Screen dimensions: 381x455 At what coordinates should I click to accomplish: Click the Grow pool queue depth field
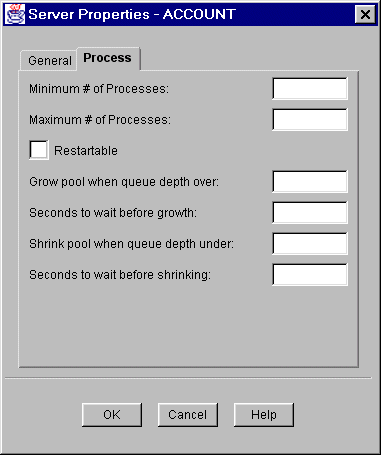point(310,182)
